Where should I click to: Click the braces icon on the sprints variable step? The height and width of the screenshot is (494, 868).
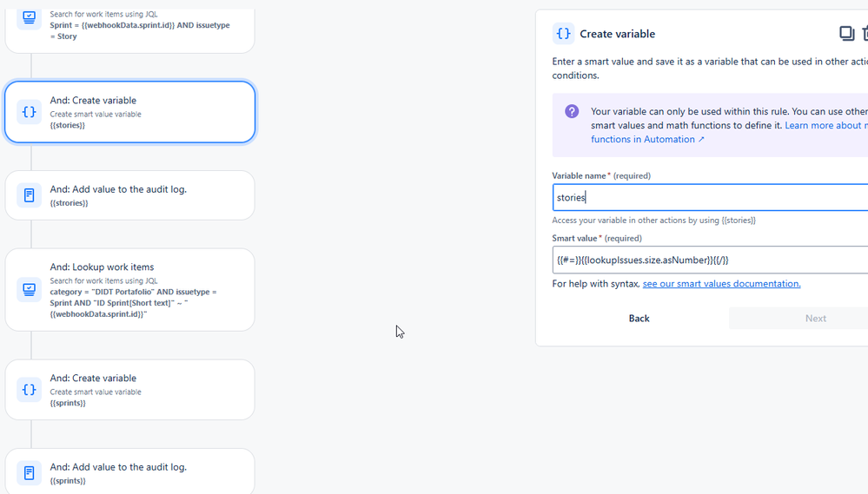click(29, 390)
